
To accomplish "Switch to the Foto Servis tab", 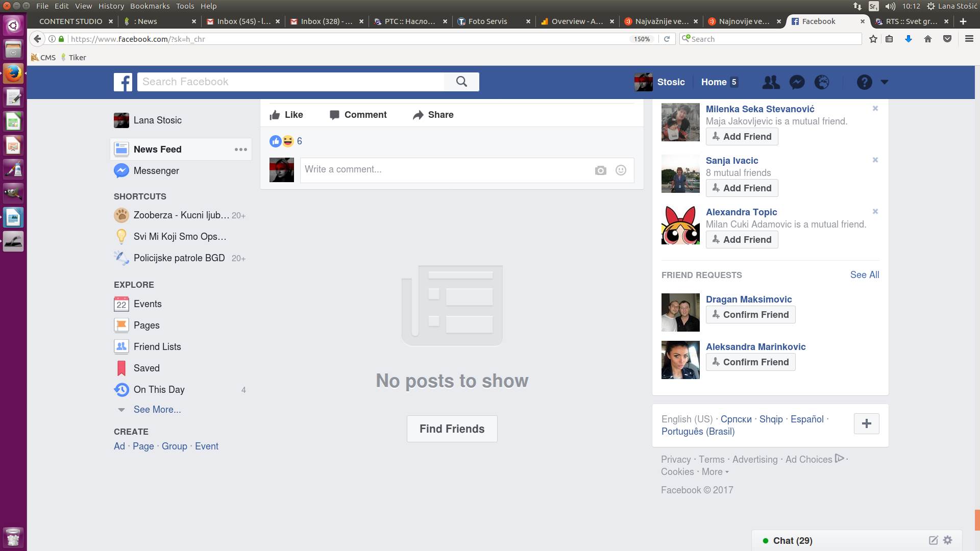I will coord(487,21).
